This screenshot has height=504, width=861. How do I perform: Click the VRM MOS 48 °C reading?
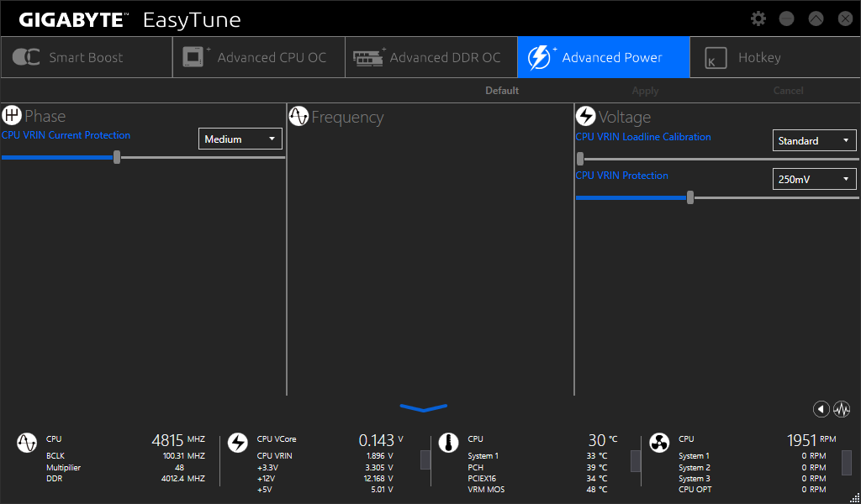point(596,489)
